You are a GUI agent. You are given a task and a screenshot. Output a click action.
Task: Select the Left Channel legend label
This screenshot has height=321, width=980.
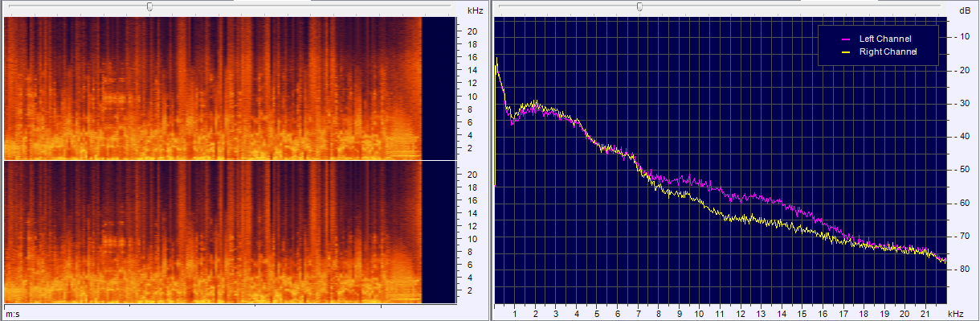pos(886,39)
